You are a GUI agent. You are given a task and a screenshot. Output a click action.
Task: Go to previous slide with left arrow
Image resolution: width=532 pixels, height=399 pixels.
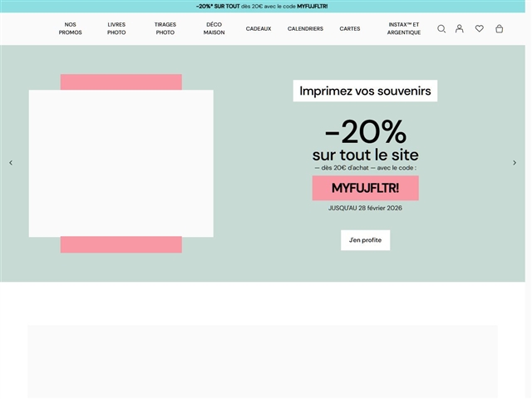coord(11,163)
